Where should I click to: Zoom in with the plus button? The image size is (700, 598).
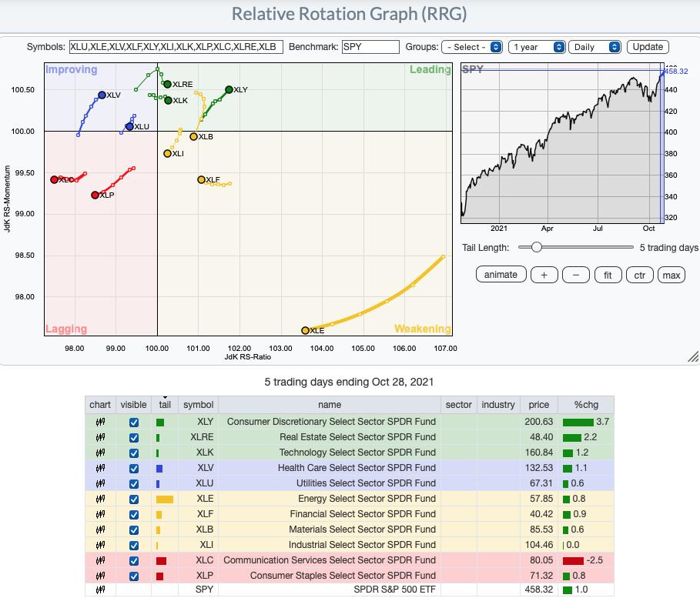[x=544, y=275]
